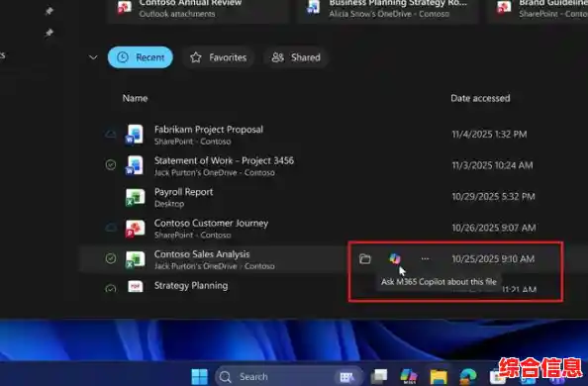588x386 pixels.
Task: Click date 11/4/2025 1:32 PM
Action: pos(489,135)
